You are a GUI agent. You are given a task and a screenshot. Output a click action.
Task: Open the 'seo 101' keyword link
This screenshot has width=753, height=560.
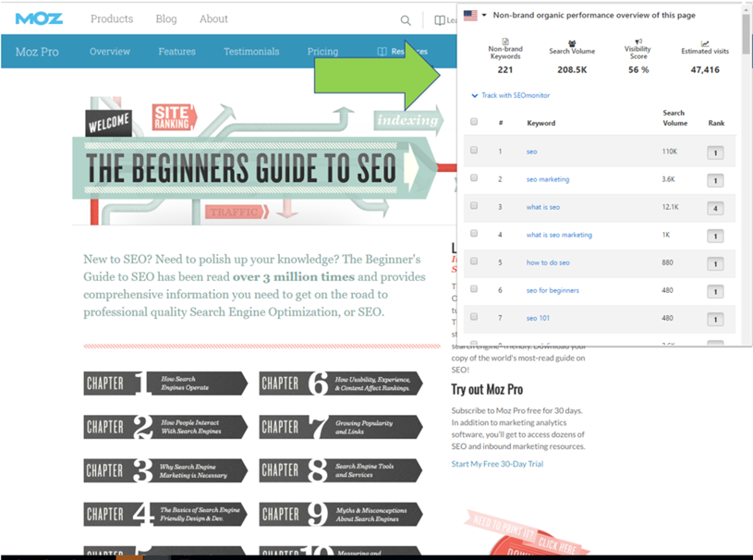(538, 319)
